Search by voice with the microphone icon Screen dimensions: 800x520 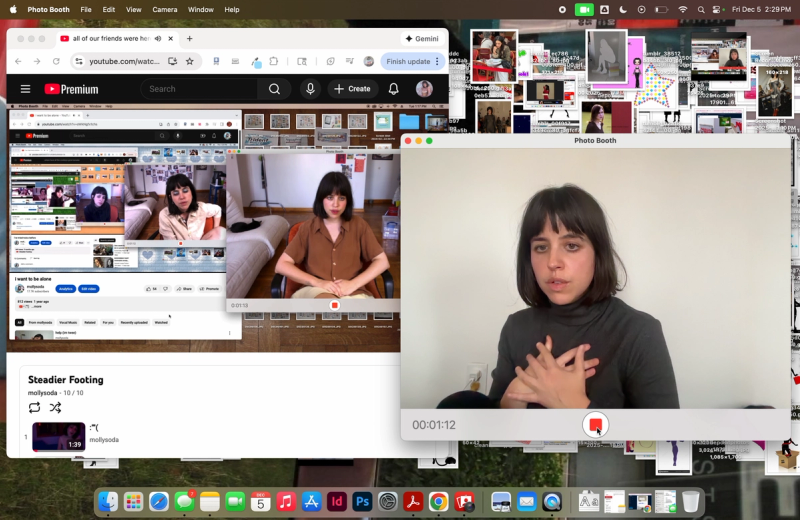pyautogui.click(x=310, y=89)
